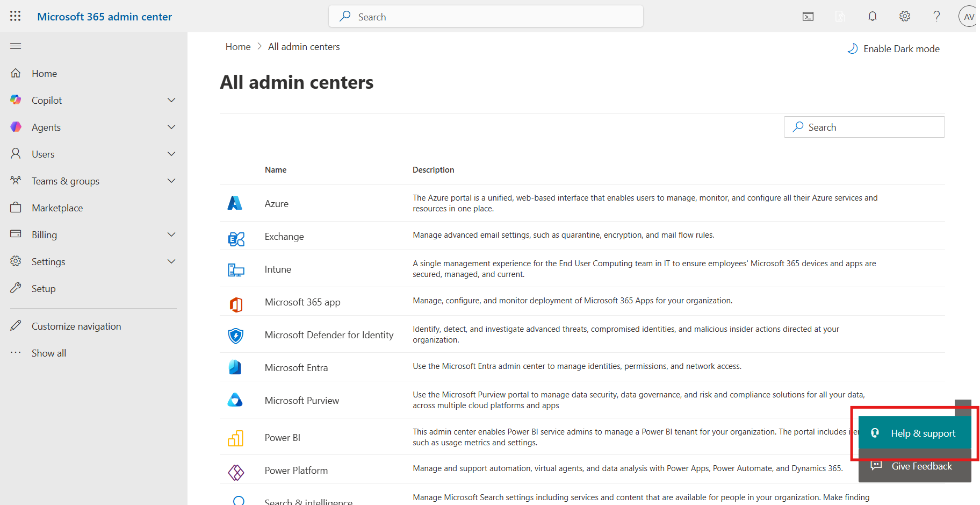Screen dimensions: 980x505
Task: Click the Microsoft Purview logo icon
Action: 235,400
